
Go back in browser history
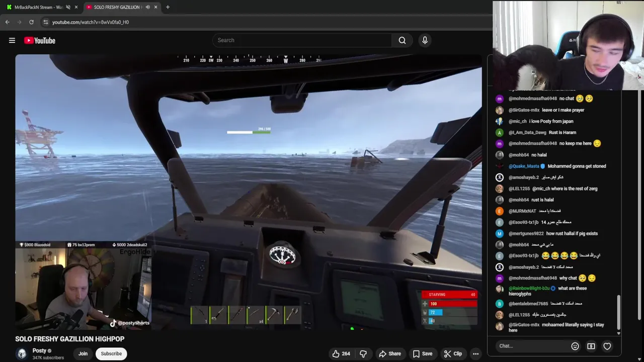[7, 22]
